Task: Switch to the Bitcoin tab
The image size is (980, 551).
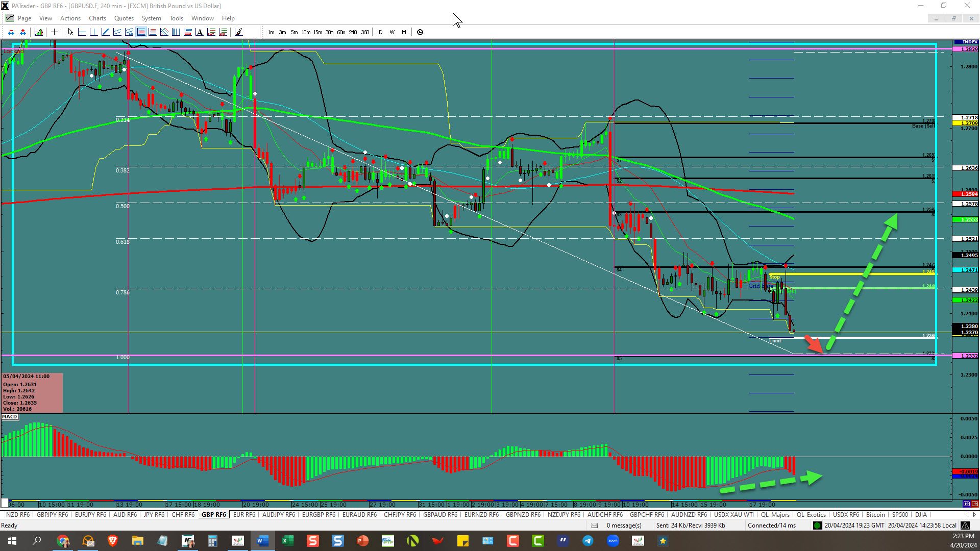Action: point(875,515)
